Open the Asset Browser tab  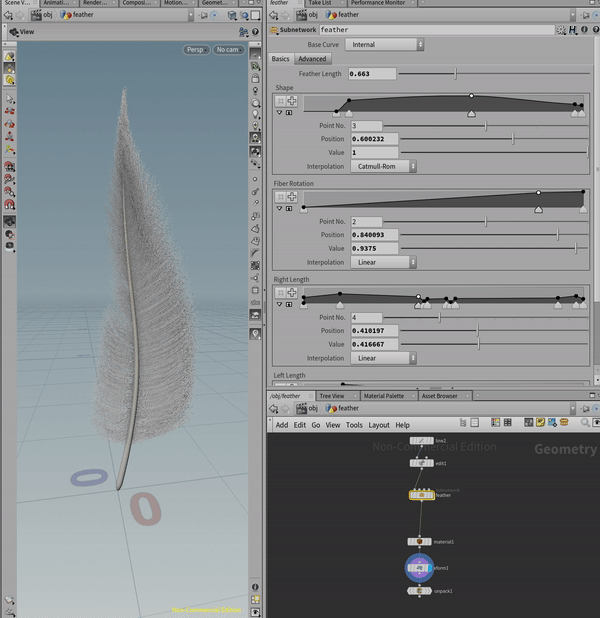(x=440, y=396)
